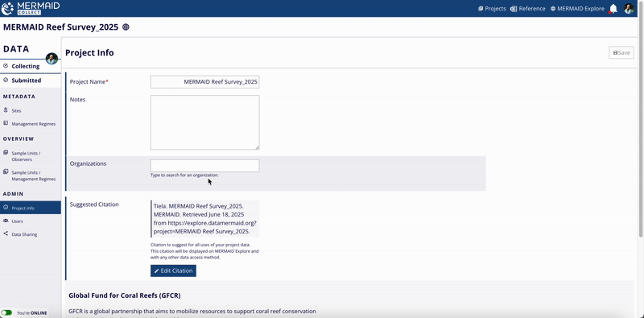
Task: Select Project Info in the sidebar
Action: [x=31, y=208]
